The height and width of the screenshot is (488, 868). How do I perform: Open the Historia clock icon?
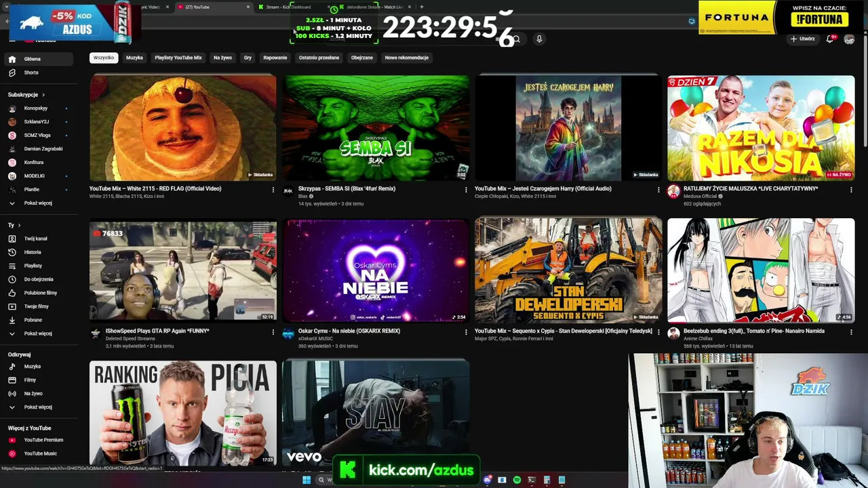tap(12, 252)
